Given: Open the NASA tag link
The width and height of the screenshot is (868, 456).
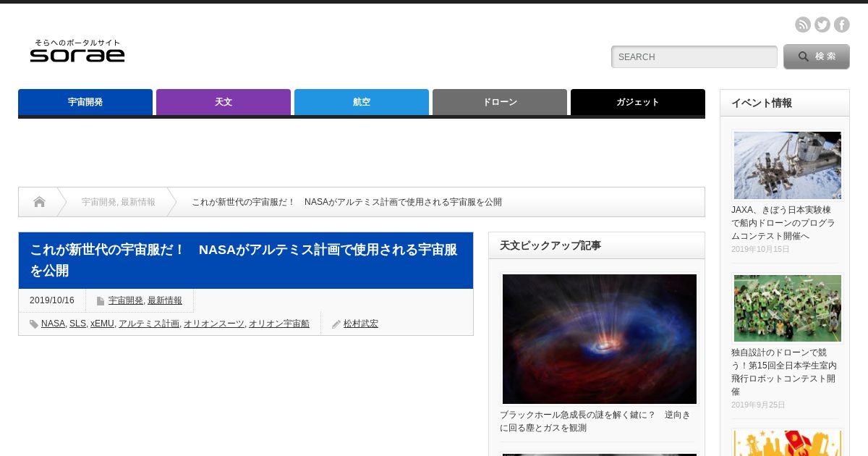Looking at the screenshot, I should [x=53, y=324].
